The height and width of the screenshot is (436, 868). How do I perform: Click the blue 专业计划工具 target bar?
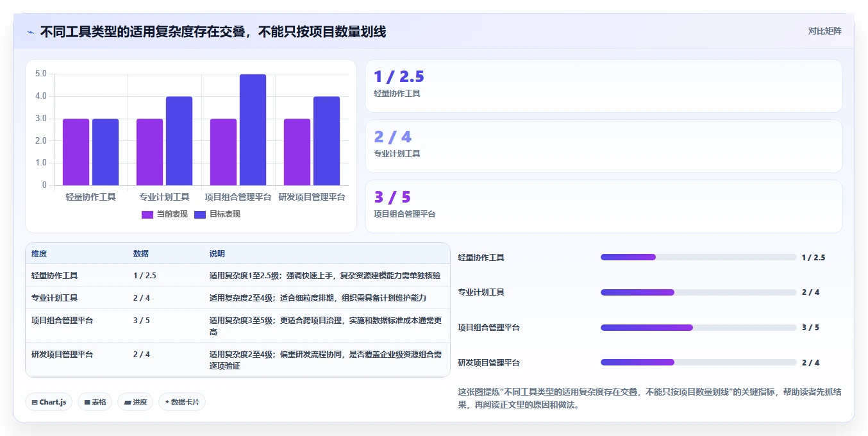179,141
